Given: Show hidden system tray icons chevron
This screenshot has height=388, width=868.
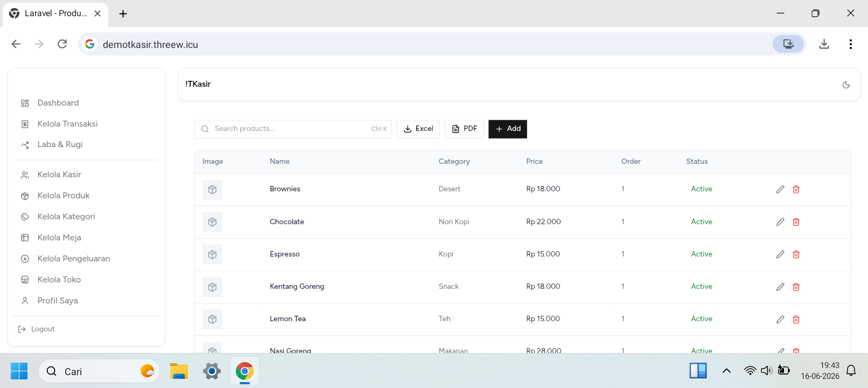Looking at the screenshot, I should click(x=726, y=371).
